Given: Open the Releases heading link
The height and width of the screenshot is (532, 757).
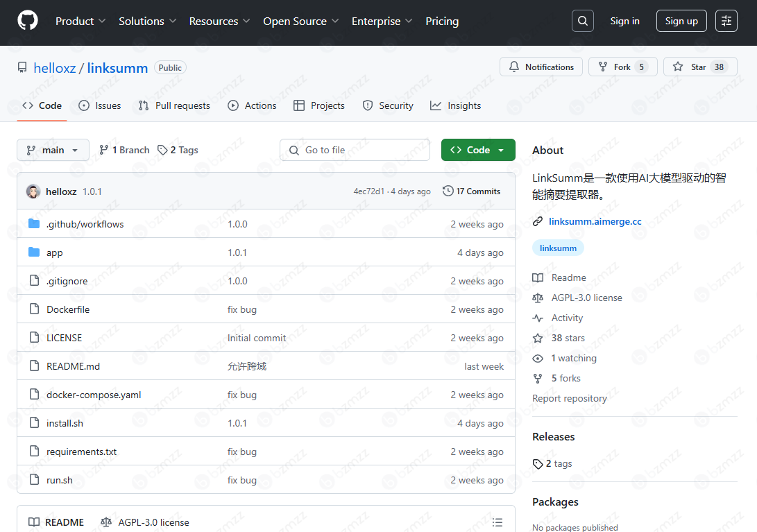Looking at the screenshot, I should (553, 436).
